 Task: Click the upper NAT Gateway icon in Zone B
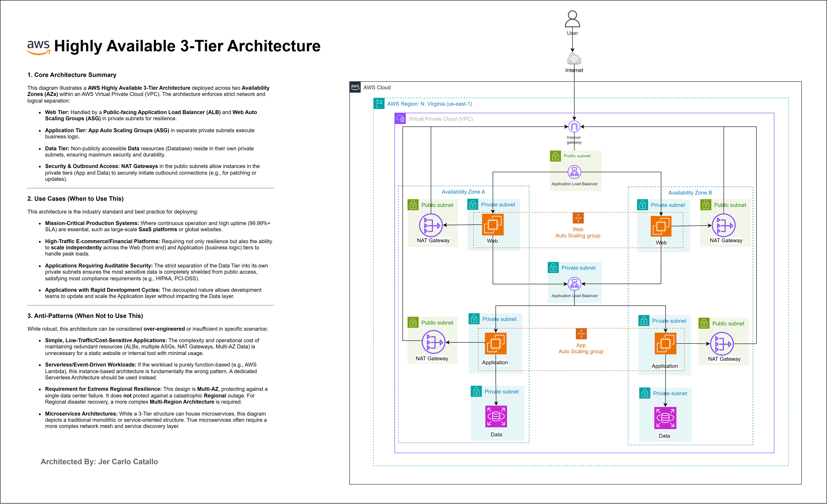724,225
